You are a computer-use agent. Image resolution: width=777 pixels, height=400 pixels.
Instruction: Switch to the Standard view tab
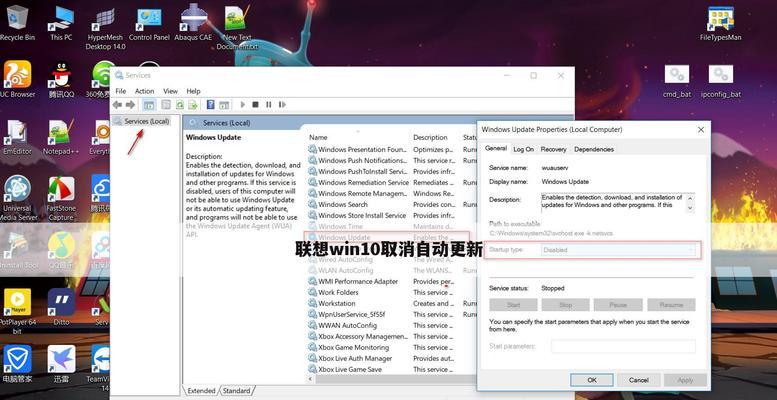point(236,391)
